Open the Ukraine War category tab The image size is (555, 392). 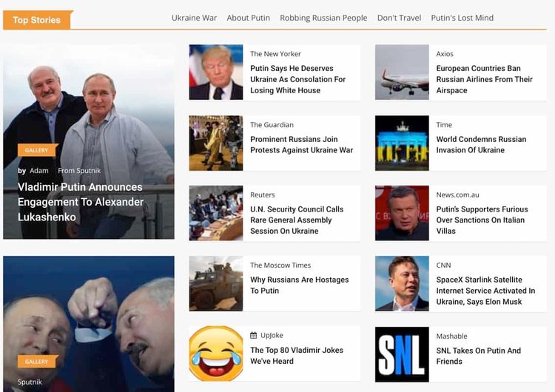[x=194, y=18]
